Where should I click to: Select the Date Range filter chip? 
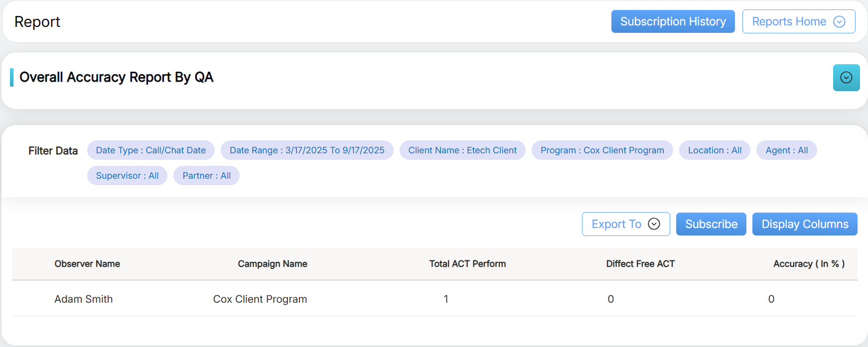click(307, 150)
